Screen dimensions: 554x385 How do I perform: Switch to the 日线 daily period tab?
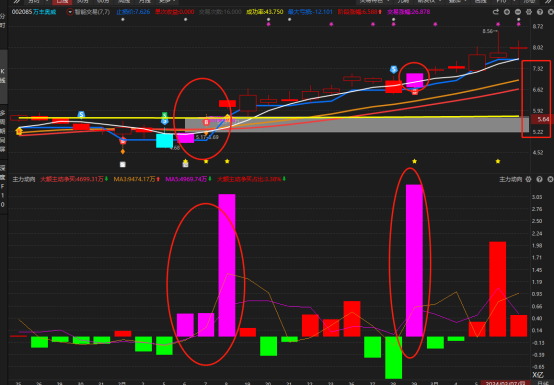click(x=62, y=1)
